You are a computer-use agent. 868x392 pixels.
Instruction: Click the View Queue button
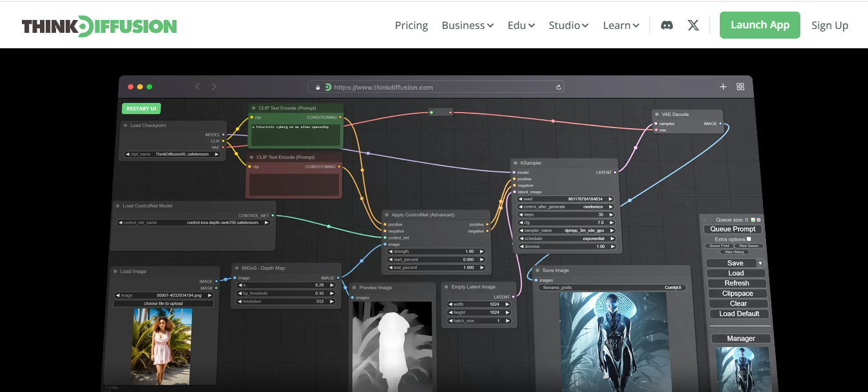749,246
